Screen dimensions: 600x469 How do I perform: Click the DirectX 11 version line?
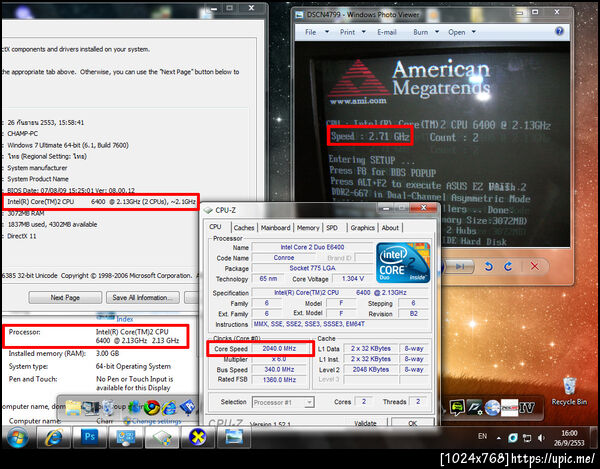(x=22, y=236)
